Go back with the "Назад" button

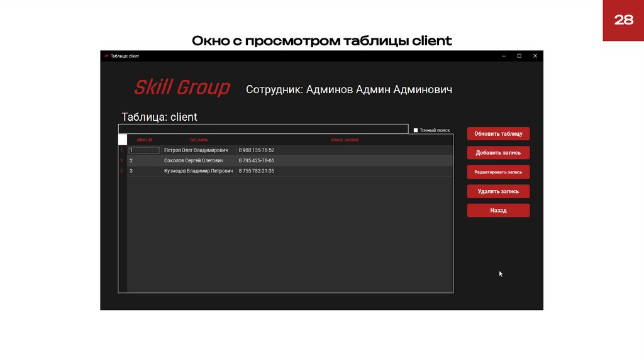(498, 210)
